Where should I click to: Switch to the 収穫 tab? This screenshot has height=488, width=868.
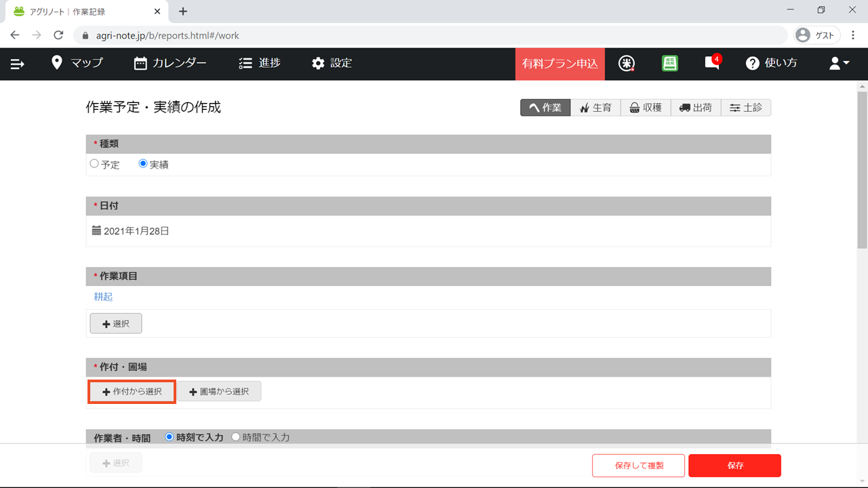[x=646, y=108]
